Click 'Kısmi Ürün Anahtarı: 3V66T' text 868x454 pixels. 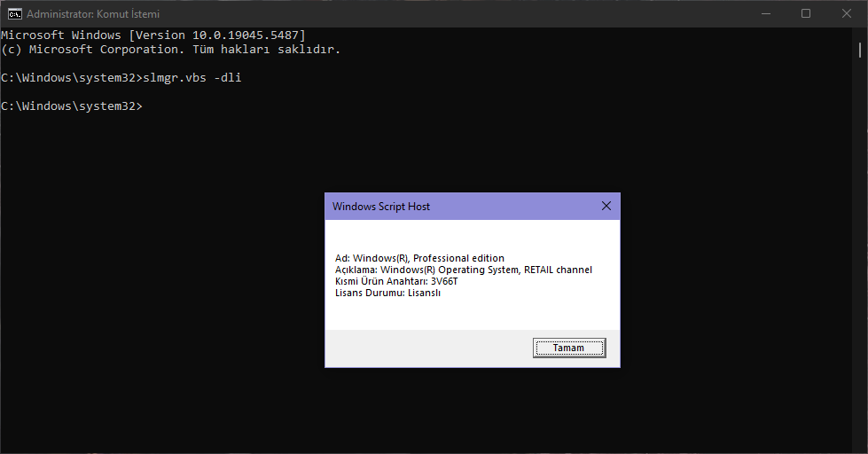[396, 281]
